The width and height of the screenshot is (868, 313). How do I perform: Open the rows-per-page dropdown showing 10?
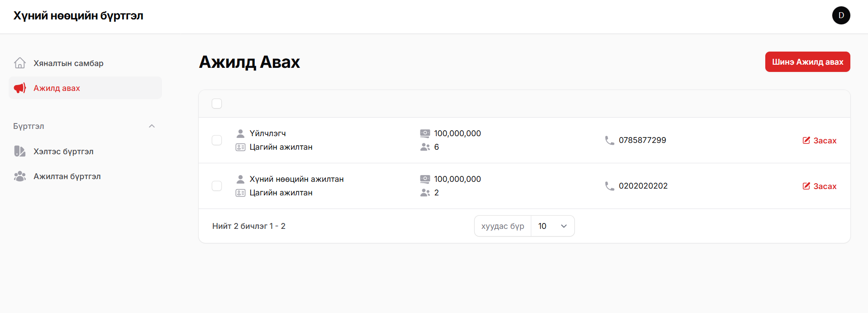tap(552, 226)
